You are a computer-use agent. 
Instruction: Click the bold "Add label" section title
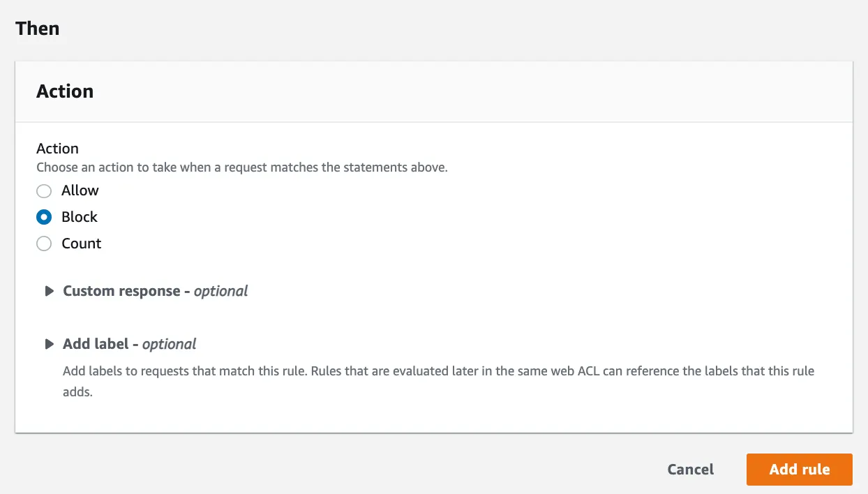96,344
